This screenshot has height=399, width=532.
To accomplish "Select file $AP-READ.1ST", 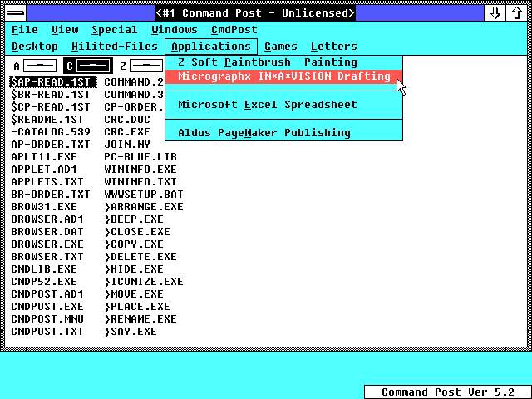I will click(53, 81).
